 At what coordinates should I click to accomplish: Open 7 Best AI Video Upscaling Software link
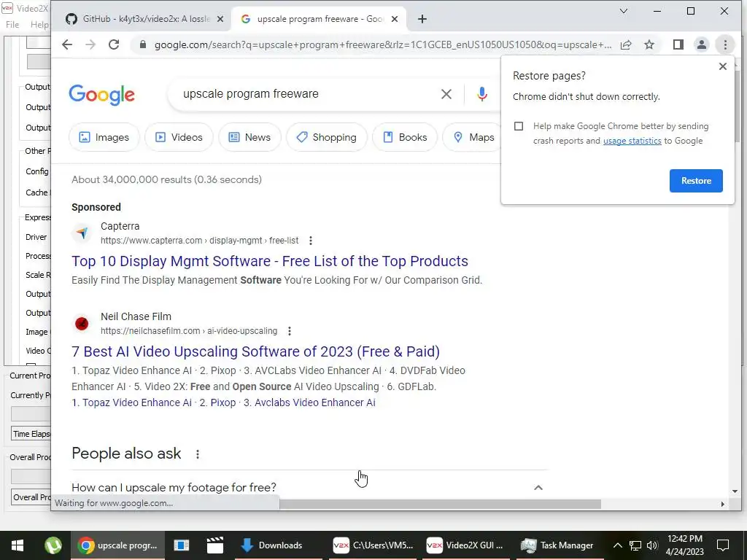point(255,351)
